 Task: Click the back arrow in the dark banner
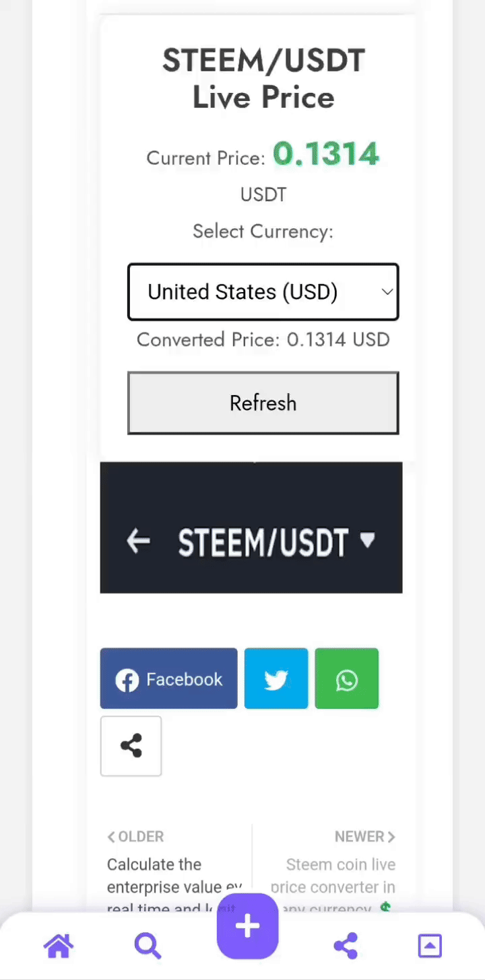click(138, 540)
